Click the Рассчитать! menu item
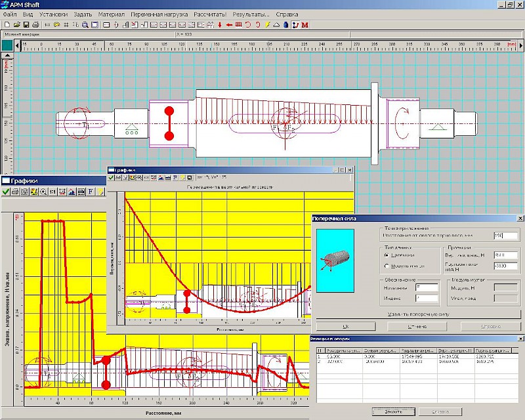 (x=210, y=14)
